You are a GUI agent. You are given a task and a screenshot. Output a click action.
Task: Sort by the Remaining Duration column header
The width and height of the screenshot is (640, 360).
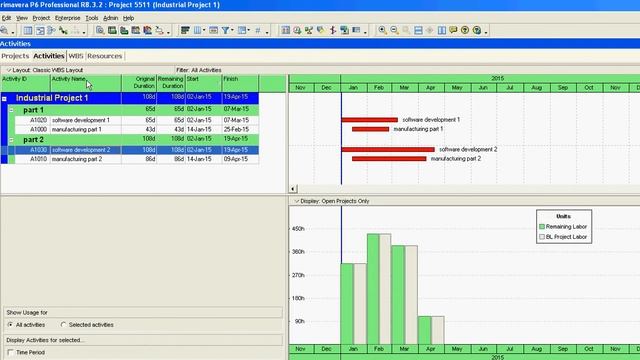tap(171, 83)
